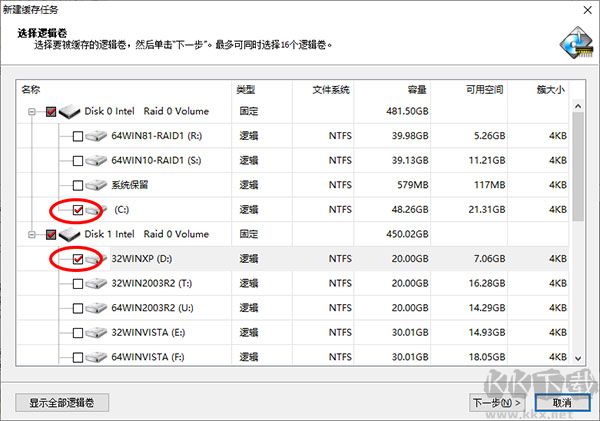Check the 系统保留 volume checkbox
Image resolution: width=600 pixels, height=421 pixels.
pyautogui.click(x=78, y=186)
